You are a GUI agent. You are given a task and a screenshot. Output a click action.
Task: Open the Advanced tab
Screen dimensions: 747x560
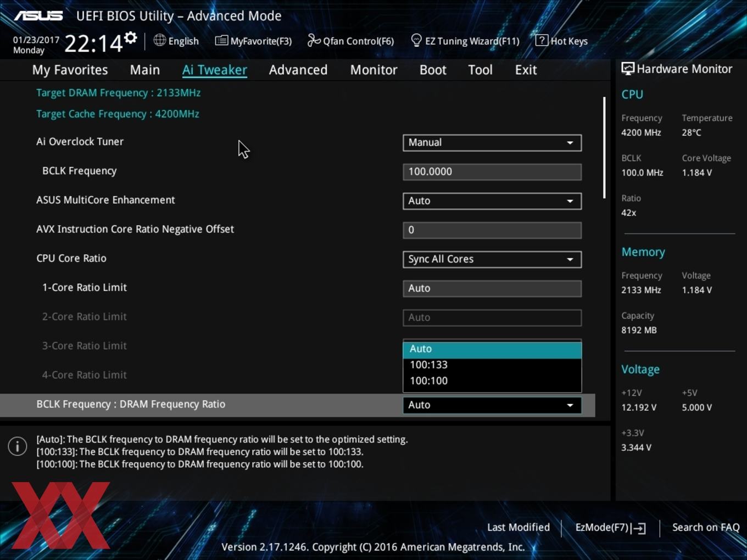tap(298, 70)
